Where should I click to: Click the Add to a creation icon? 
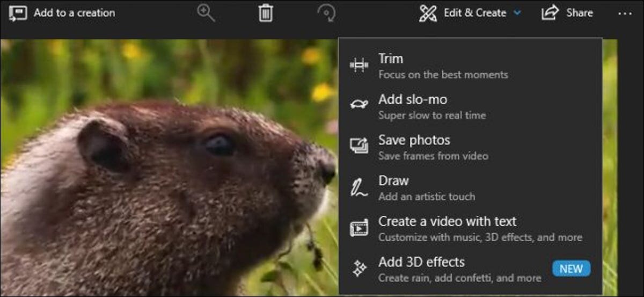18,13
